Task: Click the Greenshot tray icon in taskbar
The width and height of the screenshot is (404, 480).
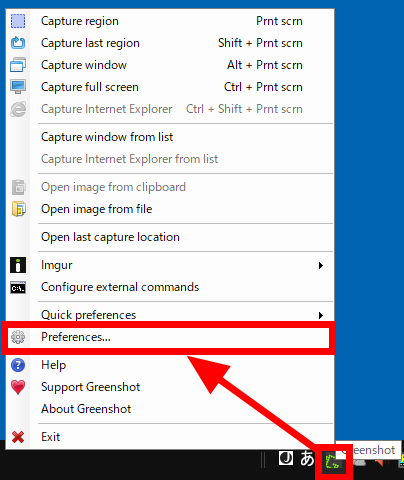Action: (x=333, y=462)
